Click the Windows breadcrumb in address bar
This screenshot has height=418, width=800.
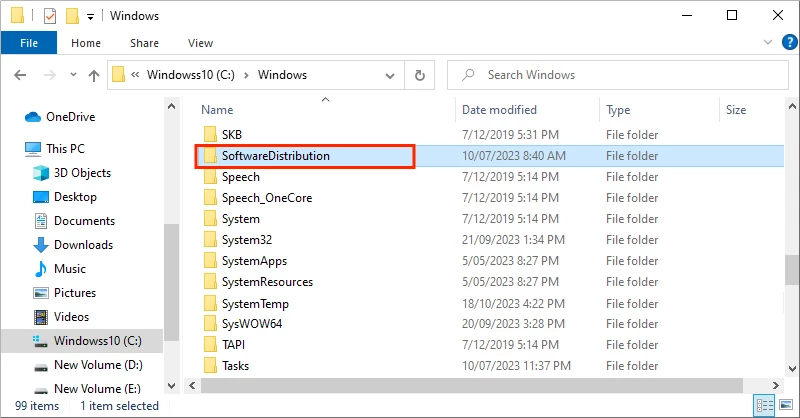[282, 75]
